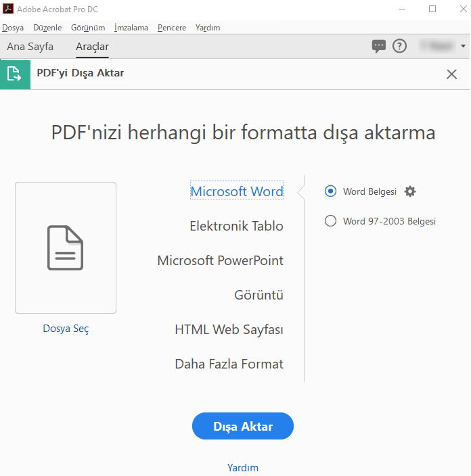
Task: Close the PDF'yi Dışa Aktar panel
Action: (451, 74)
